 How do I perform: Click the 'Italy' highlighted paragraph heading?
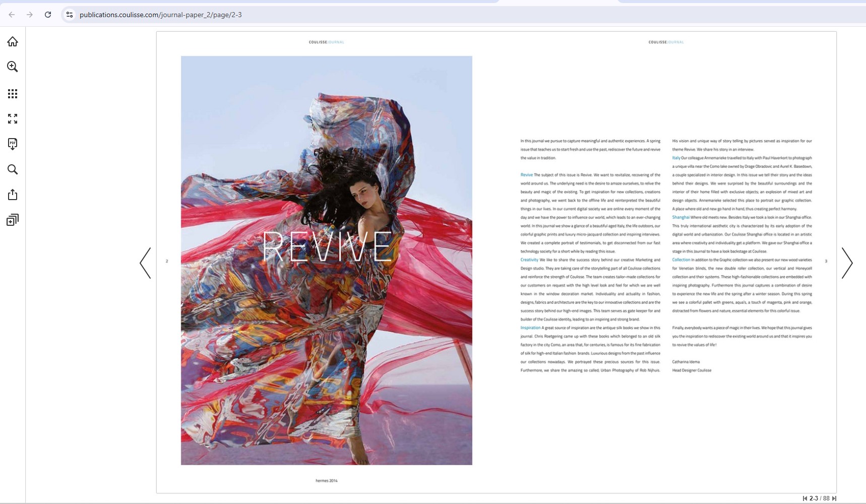(676, 158)
